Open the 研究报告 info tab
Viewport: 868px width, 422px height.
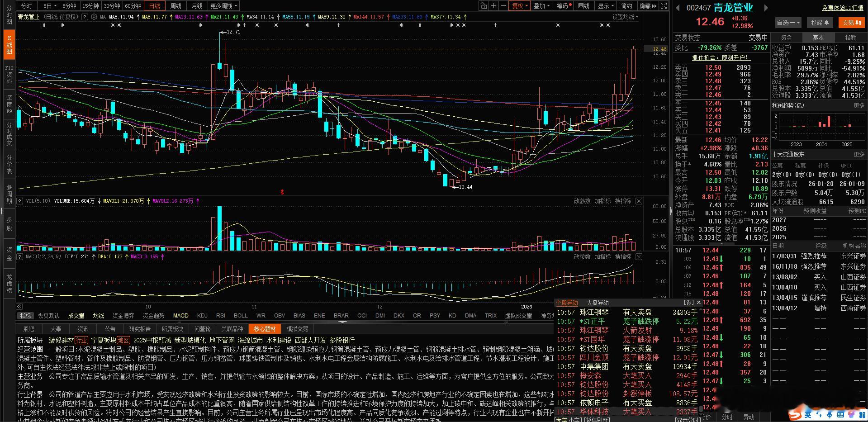pyautogui.click(x=140, y=329)
